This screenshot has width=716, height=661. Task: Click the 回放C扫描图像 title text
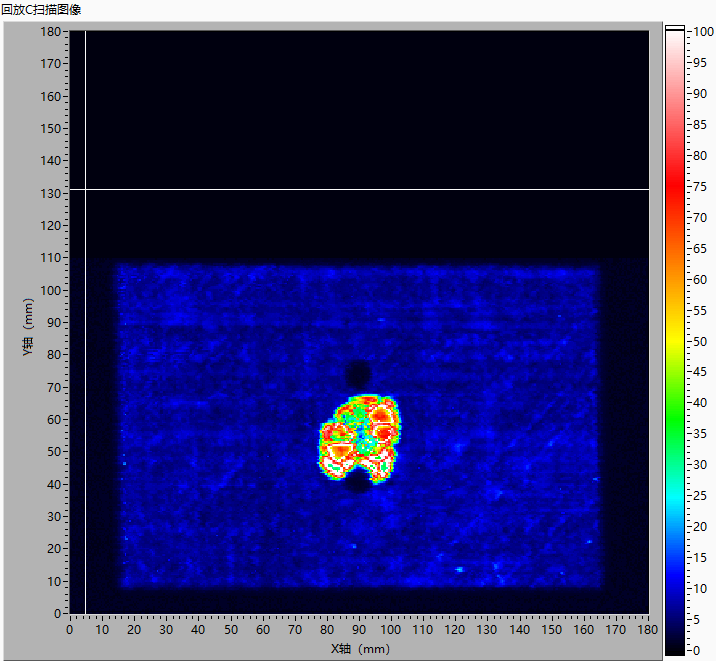(x=42, y=9)
